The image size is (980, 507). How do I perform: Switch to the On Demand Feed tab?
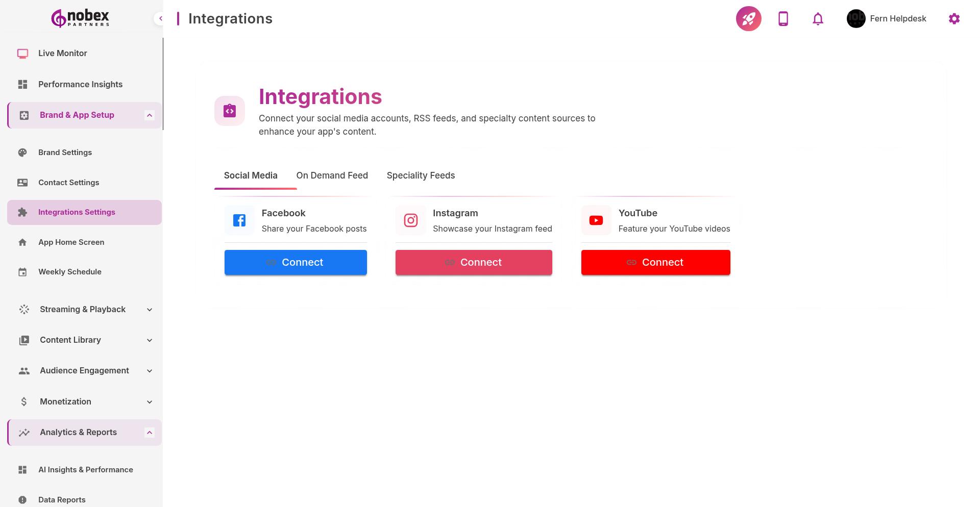coord(332,175)
